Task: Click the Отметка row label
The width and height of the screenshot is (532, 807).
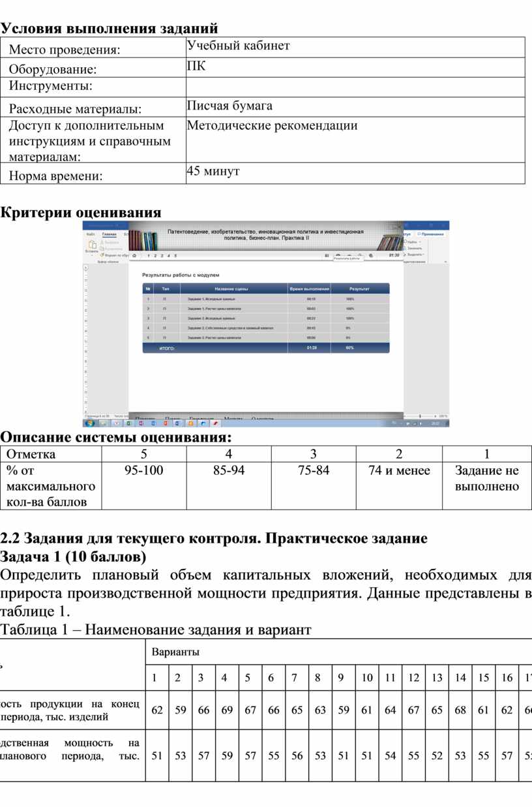Action: point(31,454)
